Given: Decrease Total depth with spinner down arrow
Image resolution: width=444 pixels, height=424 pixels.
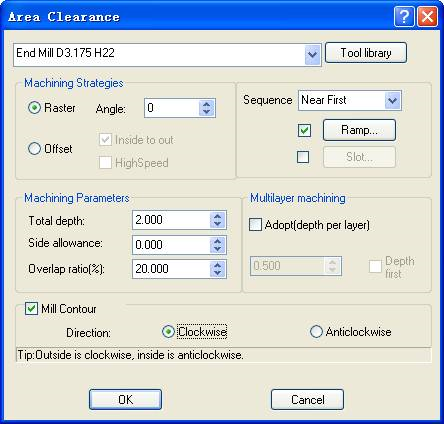Looking at the screenshot, I should point(218,224).
